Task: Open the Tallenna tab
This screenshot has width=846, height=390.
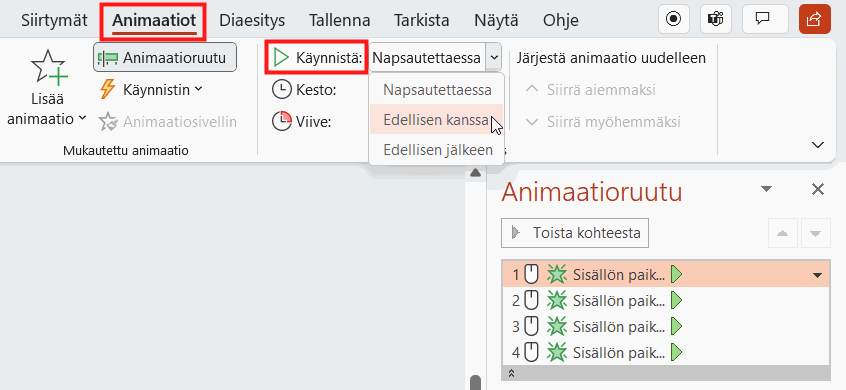Action: click(339, 20)
